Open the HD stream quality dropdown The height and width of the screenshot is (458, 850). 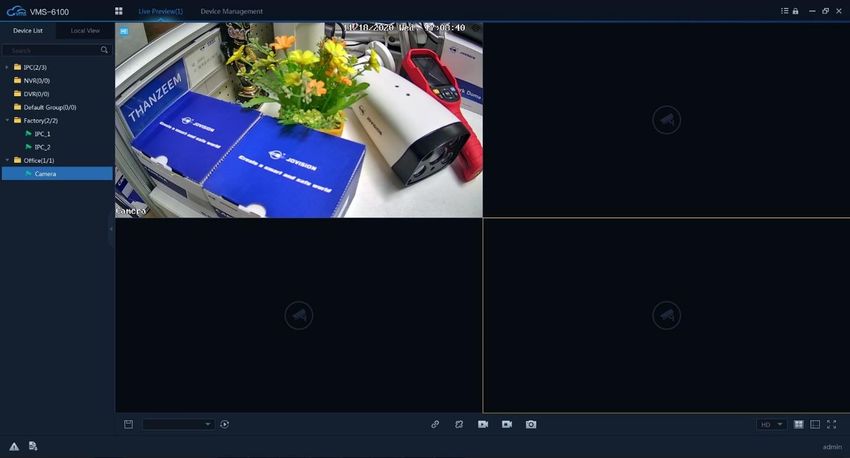click(x=771, y=424)
